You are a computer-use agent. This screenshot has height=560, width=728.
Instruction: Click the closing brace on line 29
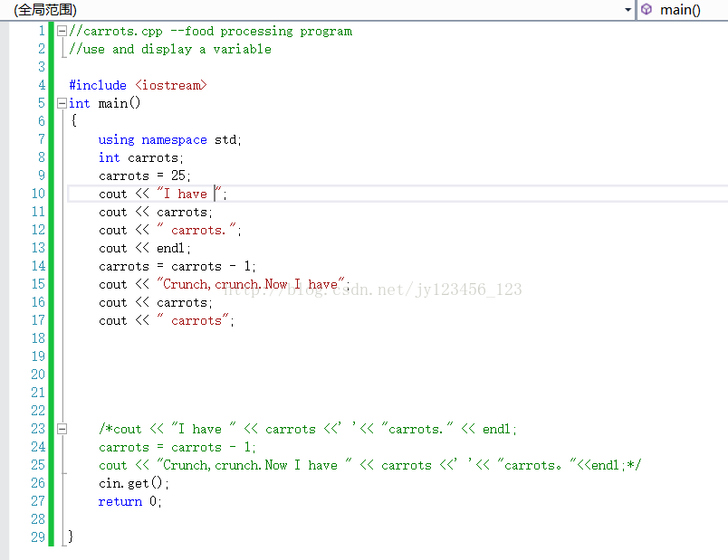(x=71, y=536)
